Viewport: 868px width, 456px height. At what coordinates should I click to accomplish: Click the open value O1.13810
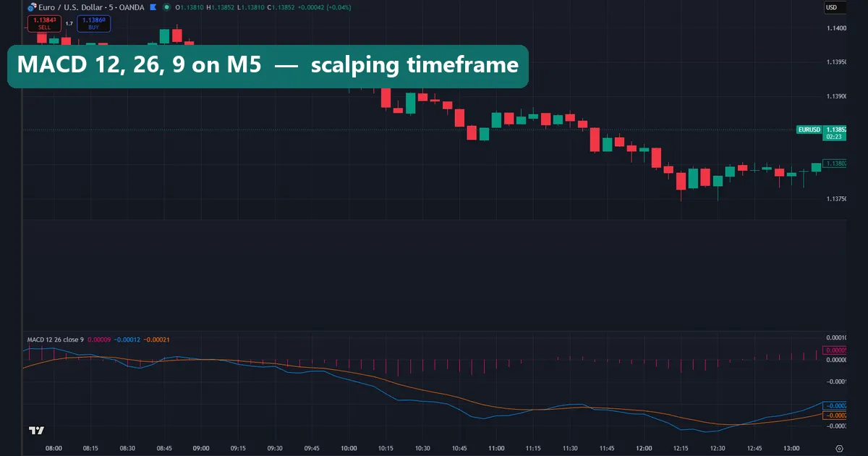(190, 7)
